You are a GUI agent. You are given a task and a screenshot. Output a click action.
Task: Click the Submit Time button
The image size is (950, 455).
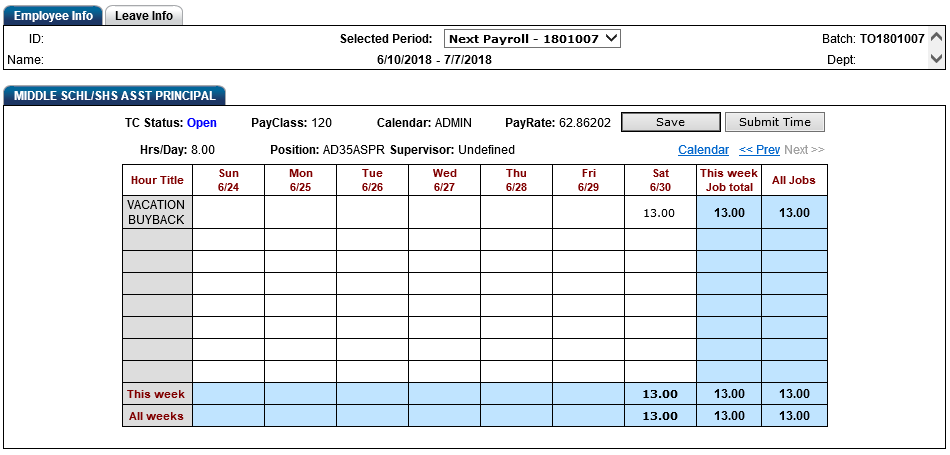pos(775,122)
